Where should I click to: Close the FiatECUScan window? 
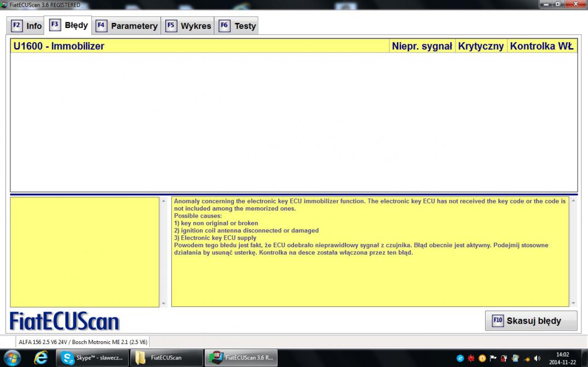tap(577, 4)
